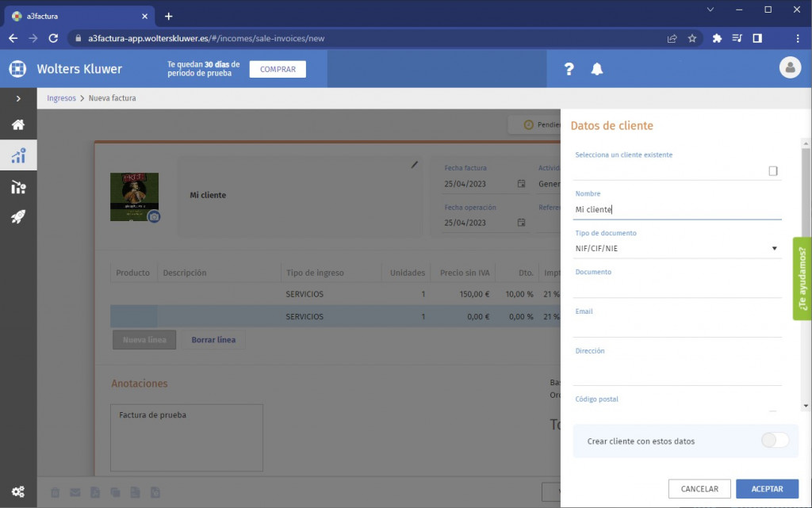Click the CANCELAR button

click(699, 489)
